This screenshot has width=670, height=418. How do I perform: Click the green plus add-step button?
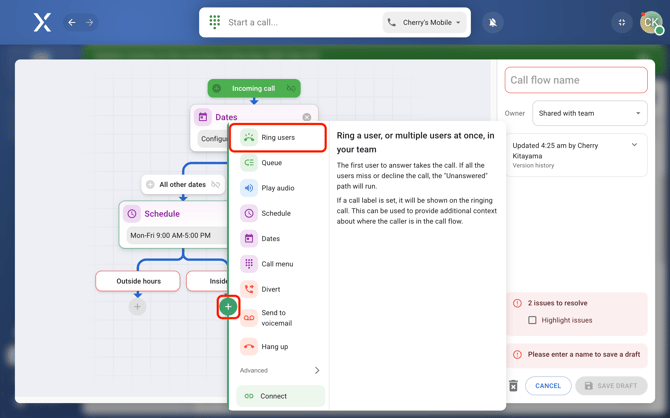click(228, 307)
